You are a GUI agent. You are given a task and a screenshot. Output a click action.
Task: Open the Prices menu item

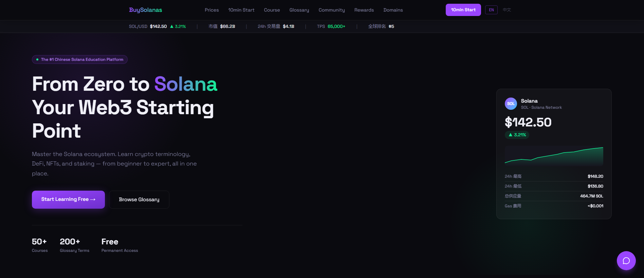click(211, 10)
